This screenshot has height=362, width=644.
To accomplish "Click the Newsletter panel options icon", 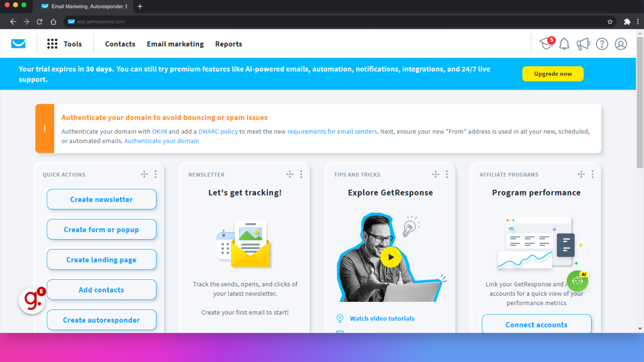I will coord(301,174).
